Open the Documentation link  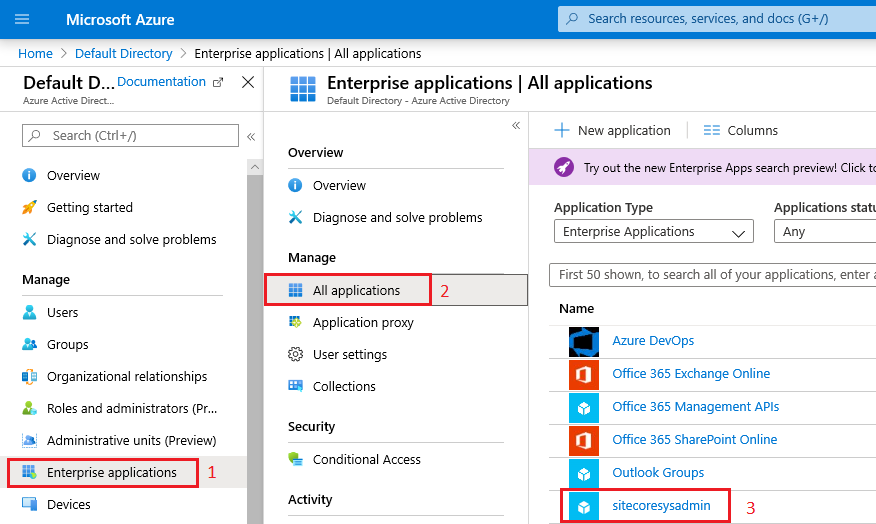point(161,82)
